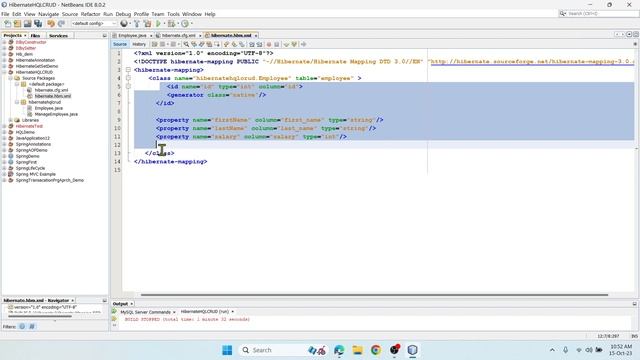
Task: Open Google Chrome from the taskbar
Action: [x=376, y=350]
